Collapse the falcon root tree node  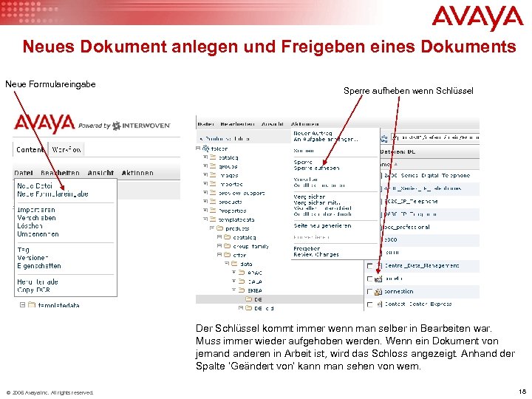coord(198,149)
